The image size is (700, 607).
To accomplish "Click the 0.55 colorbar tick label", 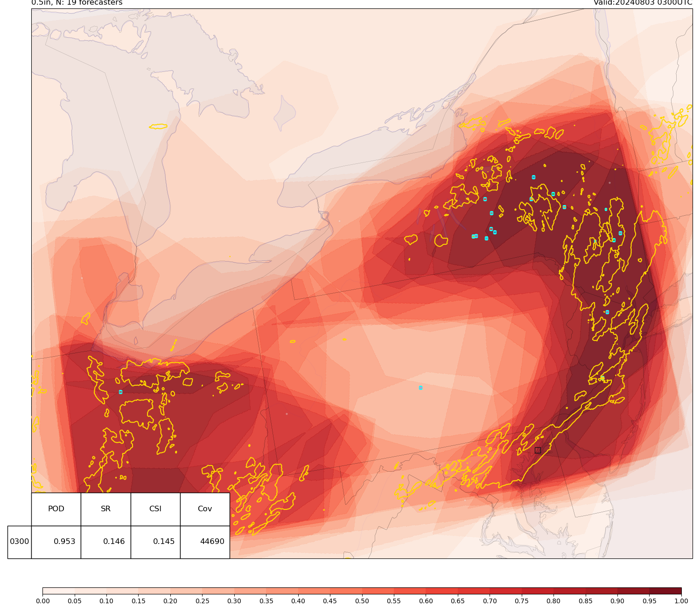I will point(394,601).
